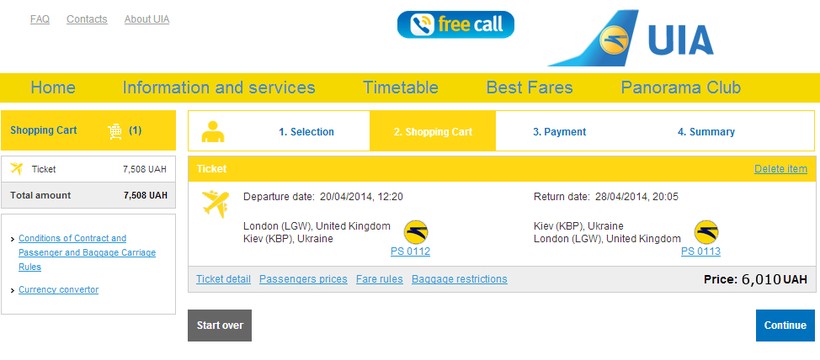Go to Information and services menu
820x360 pixels.
(219, 87)
